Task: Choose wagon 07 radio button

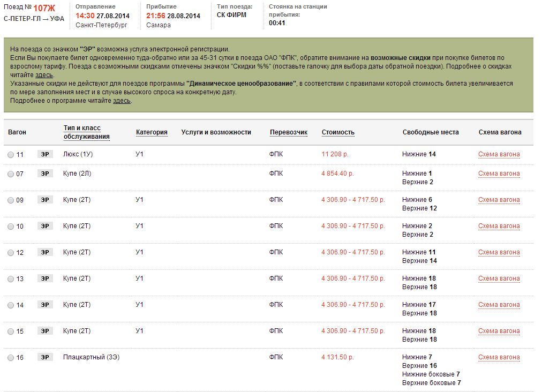Action: (11, 174)
